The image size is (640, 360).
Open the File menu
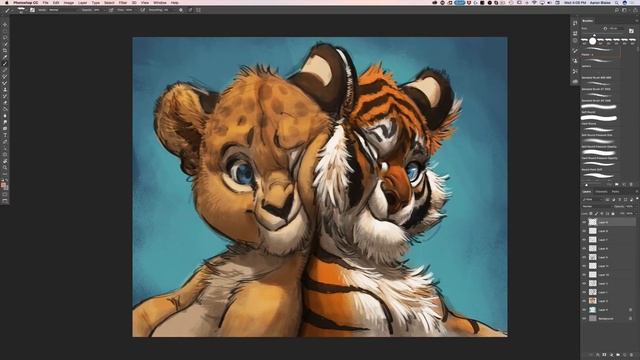[x=45, y=2]
